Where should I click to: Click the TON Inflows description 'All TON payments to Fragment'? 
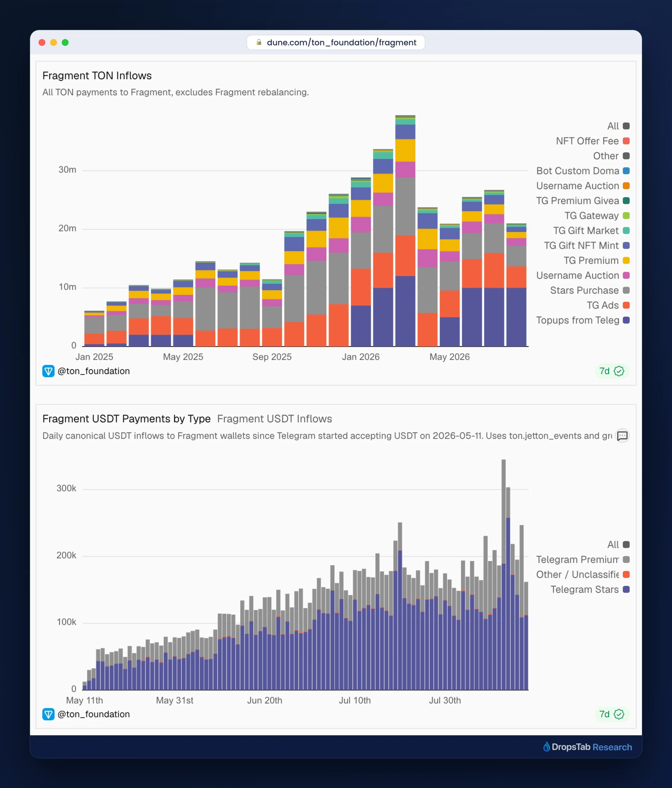[175, 92]
